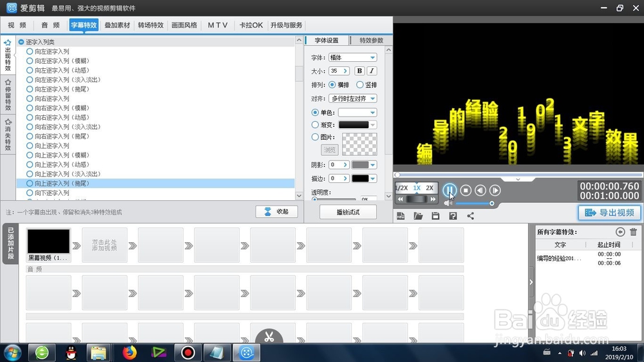The height and width of the screenshot is (362, 644).
Task: Open QQ penguin from the taskbar
Action: coord(71,352)
